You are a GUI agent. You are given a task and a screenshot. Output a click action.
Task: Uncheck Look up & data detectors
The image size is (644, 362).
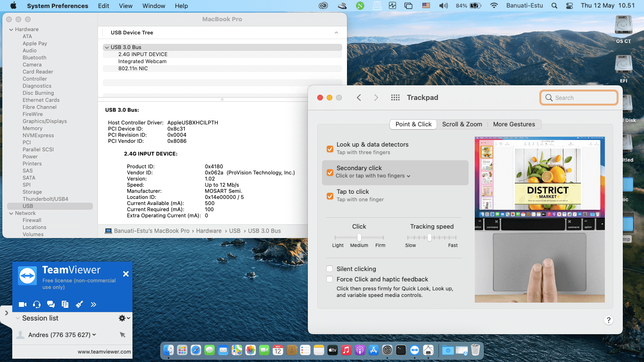[330, 149]
